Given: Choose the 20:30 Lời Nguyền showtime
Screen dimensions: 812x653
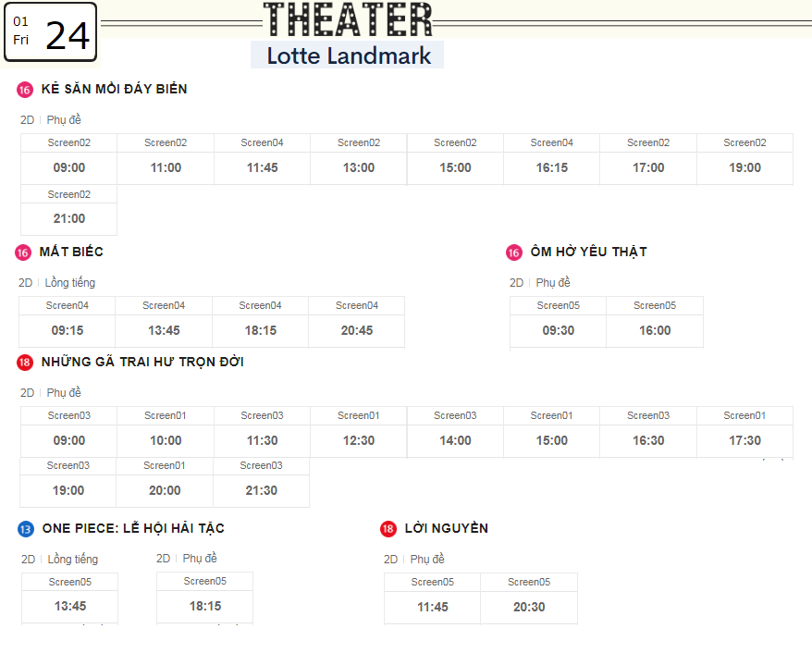Looking at the screenshot, I should click(529, 598).
